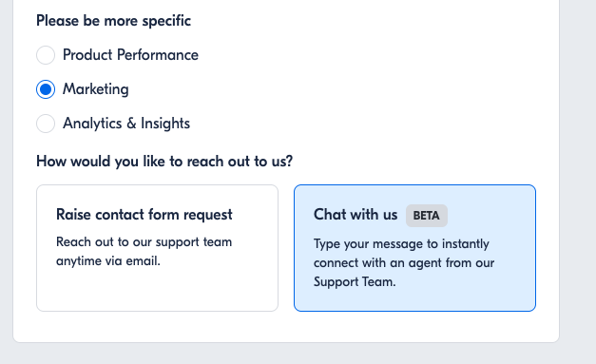Click the "Type your message to instantly" line
Image resolution: width=596 pixels, height=364 pixels.
(x=401, y=244)
